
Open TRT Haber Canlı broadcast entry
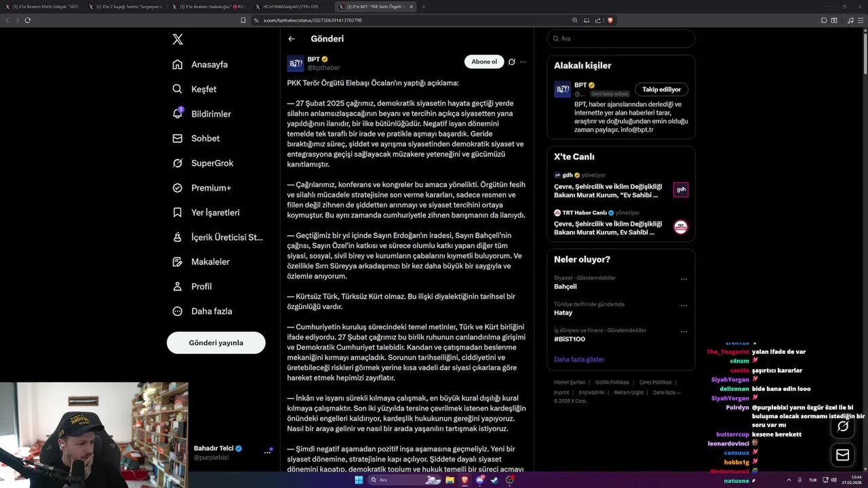(x=621, y=223)
